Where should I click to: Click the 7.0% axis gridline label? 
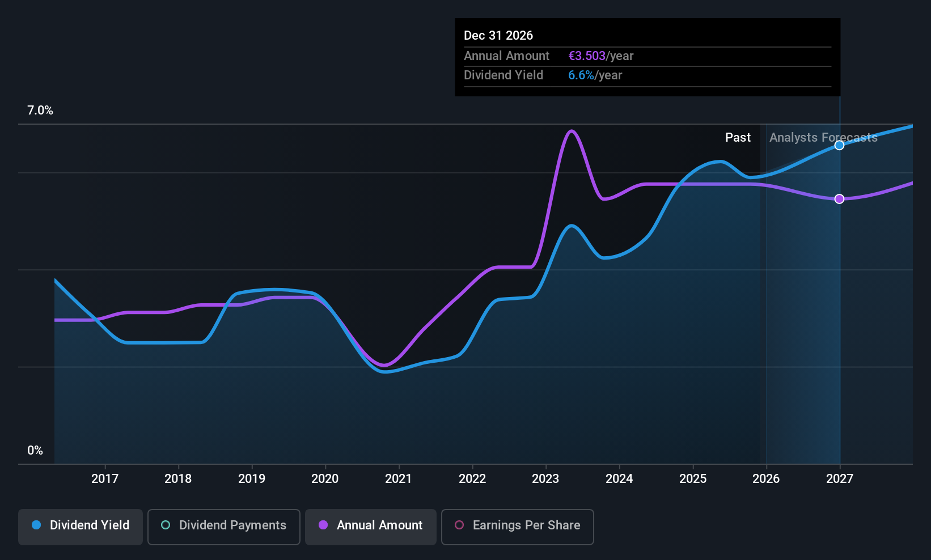(x=40, y=111)
